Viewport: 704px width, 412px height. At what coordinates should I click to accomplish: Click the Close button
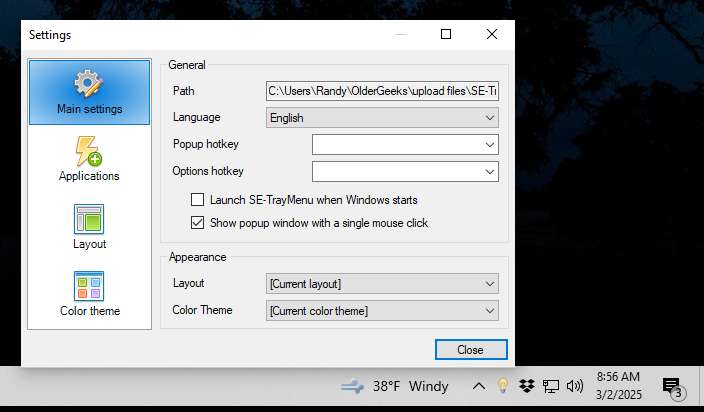coord(471,350)
